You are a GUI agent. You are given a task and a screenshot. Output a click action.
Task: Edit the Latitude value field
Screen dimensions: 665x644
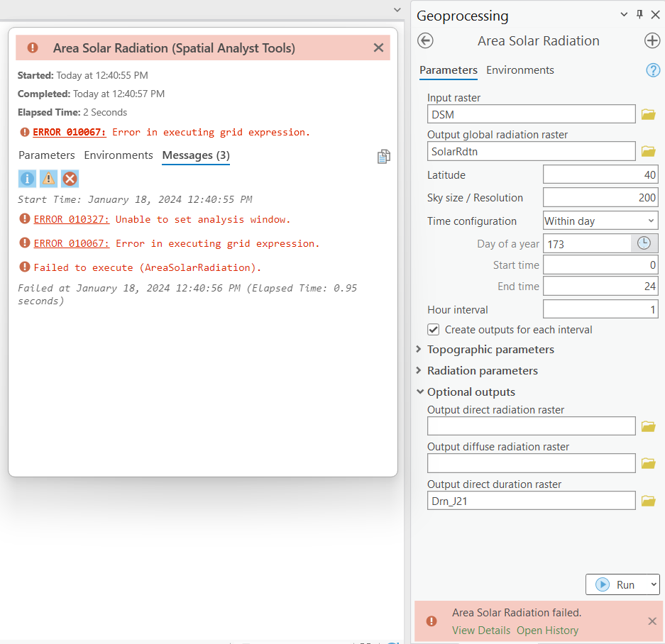coord(600,174)
